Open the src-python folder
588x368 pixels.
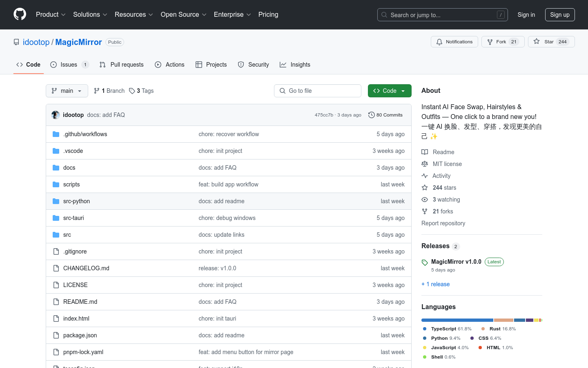click(x=76, y=201)
